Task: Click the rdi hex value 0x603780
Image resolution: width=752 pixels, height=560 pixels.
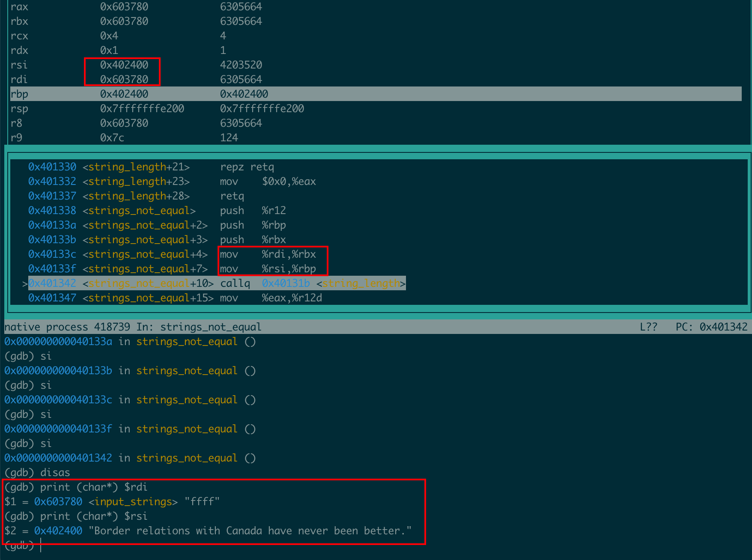Action: tap(124, 80)
